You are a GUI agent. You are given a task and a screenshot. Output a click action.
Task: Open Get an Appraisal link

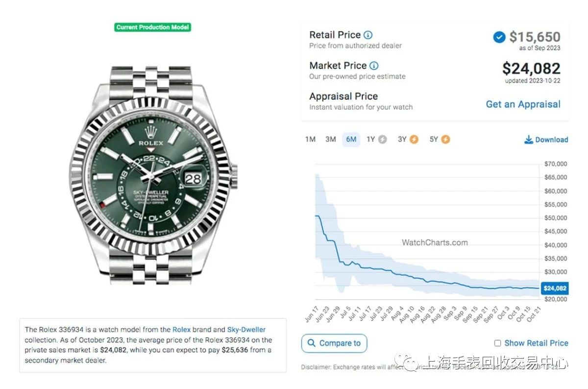click(523, 104)
